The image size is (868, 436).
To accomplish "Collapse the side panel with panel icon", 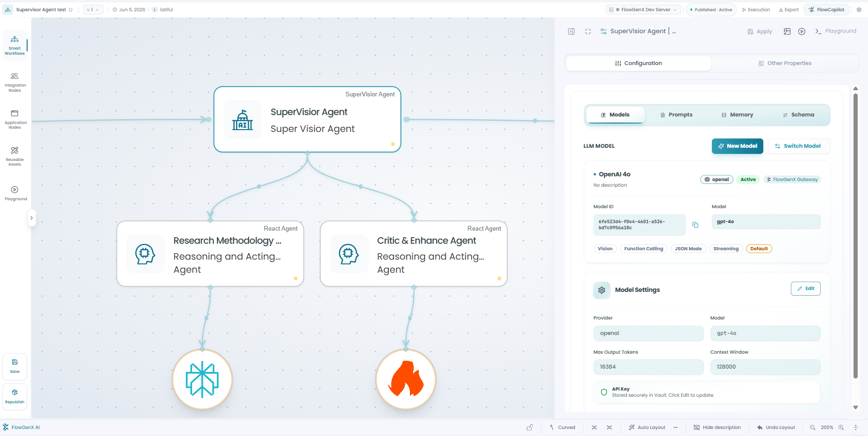I will pyautogui.click(x=571, y=31).
